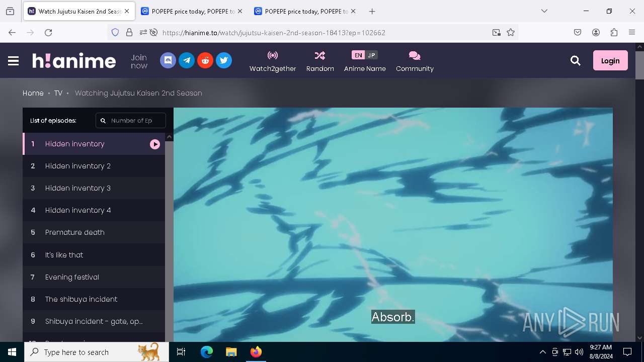Select episode 5 Premature death
Viewport: 644px width, 362px height.
click(94, 232)
